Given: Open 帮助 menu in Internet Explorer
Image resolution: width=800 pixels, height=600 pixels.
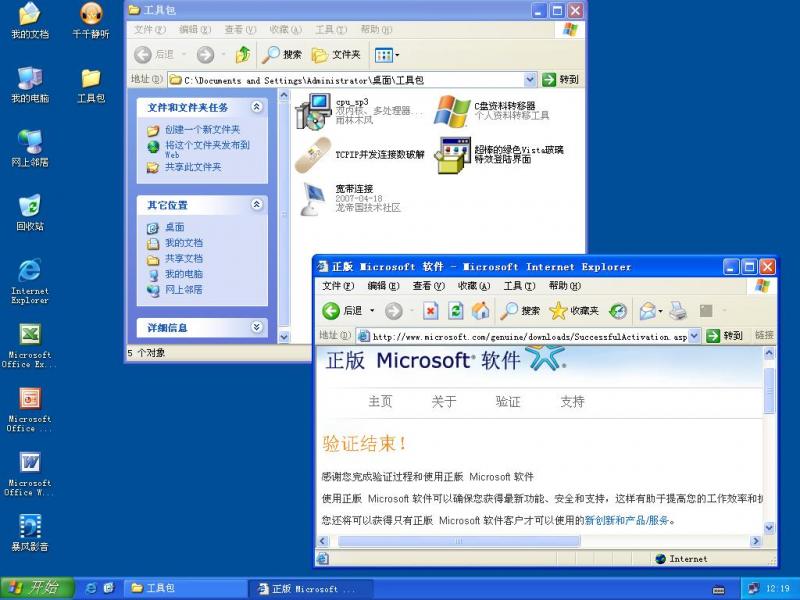Looking at the screenshot, I should coord(565,286).
